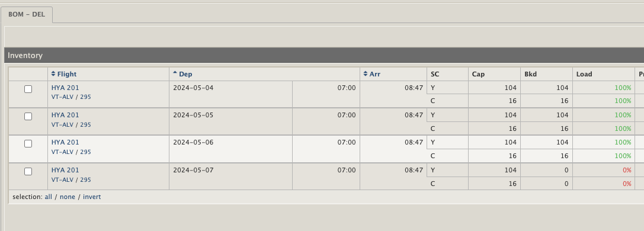Switch to the BOM – DEL tab
The width and height of the screenshot is (644, 231).
[27, 15]
